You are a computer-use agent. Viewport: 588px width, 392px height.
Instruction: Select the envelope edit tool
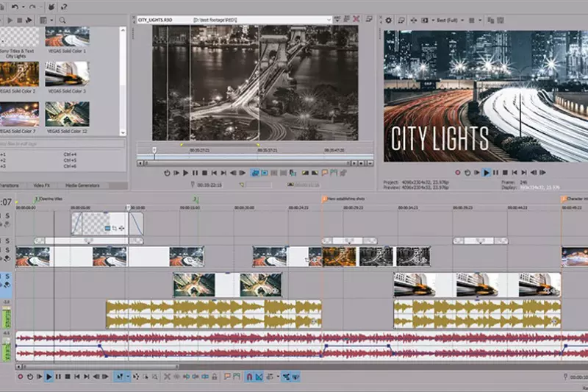[x=136, y=377]
